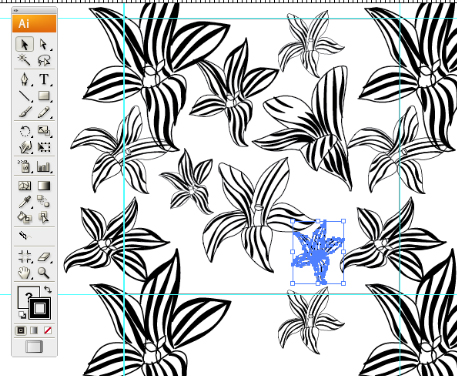
Task: Select the Paintbrush tool
Action: [24, 112]
